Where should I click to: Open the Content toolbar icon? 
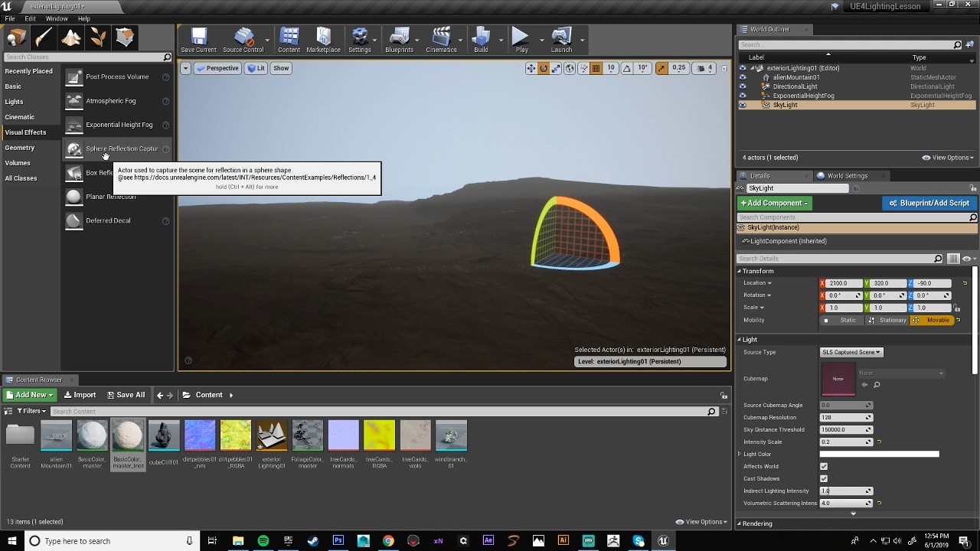pyautogui.click(x=289, y=41)
